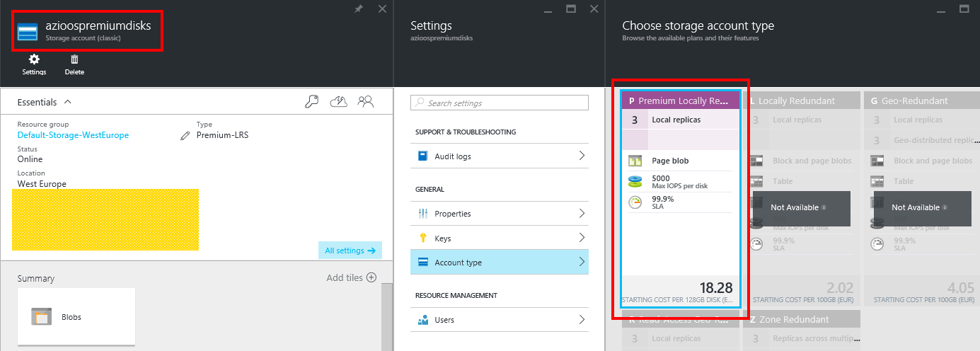Click the Blobs tile icon
The width and height of the screenshot is (980, 351).
point(42,316)
